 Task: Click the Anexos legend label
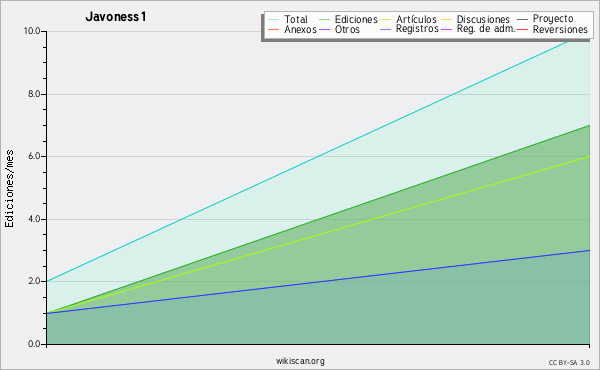tap(300, 29)
